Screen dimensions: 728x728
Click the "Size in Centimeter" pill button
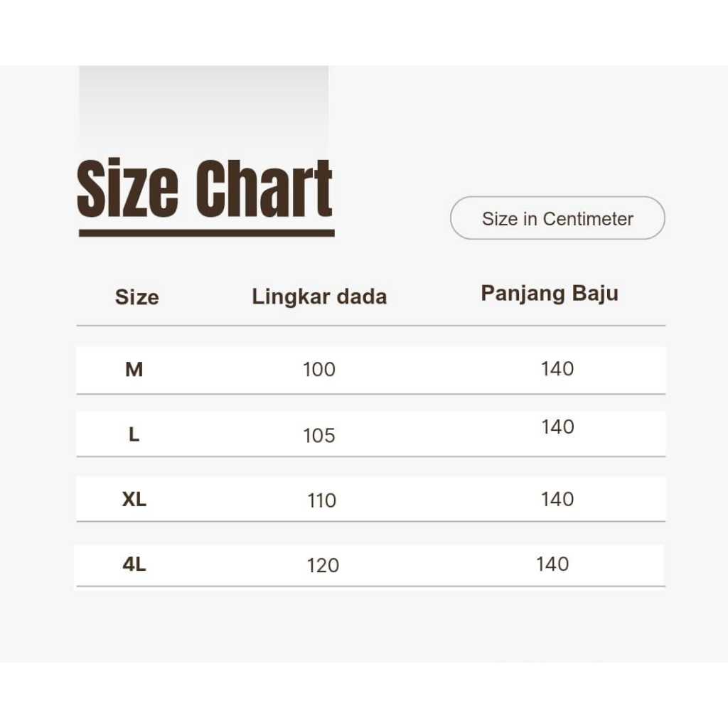[557, 218]
